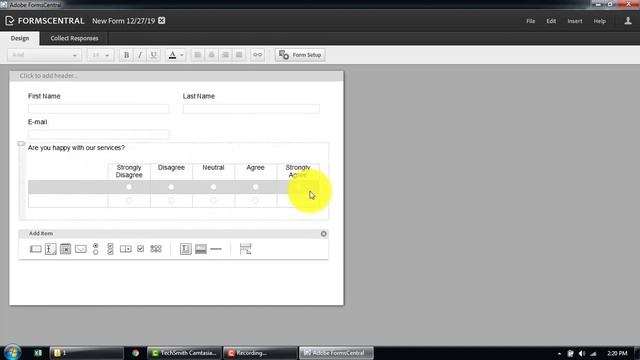
Task: Select Agree in first row
Action: tap(256, 187)
